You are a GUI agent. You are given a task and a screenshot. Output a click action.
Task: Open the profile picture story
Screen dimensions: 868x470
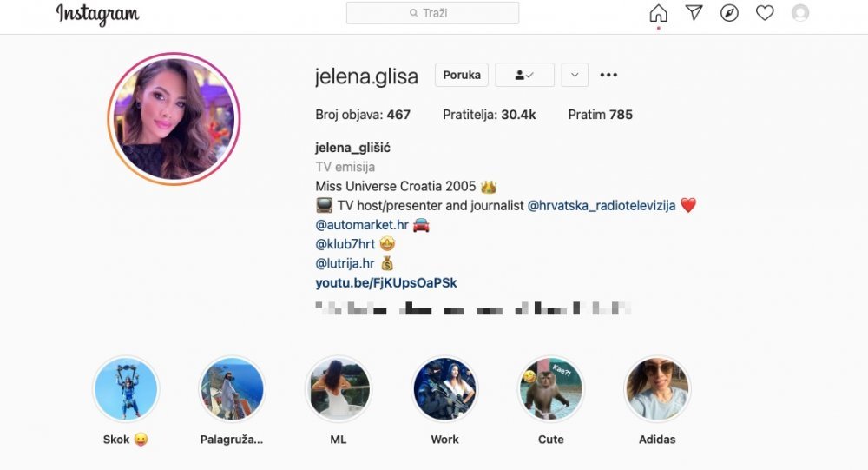(x=174, y=119)
